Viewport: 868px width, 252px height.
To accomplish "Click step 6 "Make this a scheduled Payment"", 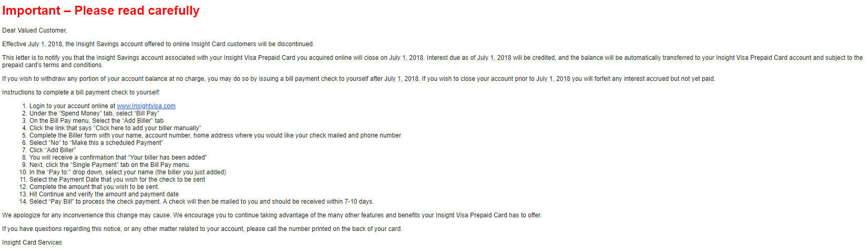I will click(x=96, y=143).
